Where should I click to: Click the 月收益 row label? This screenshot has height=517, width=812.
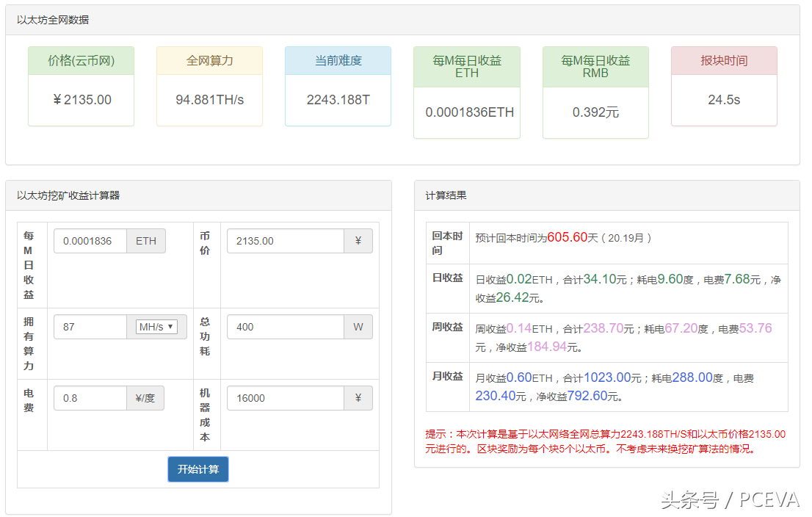point(447,376)
